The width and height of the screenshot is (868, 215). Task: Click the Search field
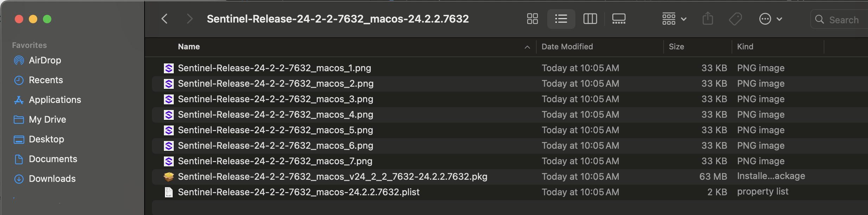click(x=839, y=19)
